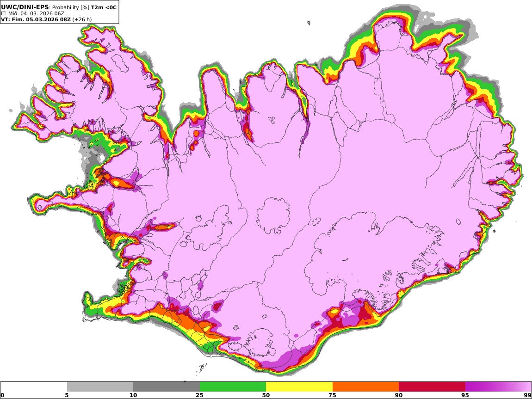532x399 pixels.
Task: Click the green 25-50 legend swatch
Action: 233,387
